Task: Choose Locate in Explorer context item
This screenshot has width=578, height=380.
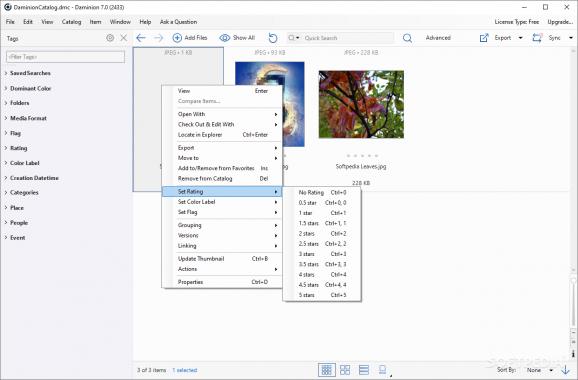Action: tap(222, 135)
